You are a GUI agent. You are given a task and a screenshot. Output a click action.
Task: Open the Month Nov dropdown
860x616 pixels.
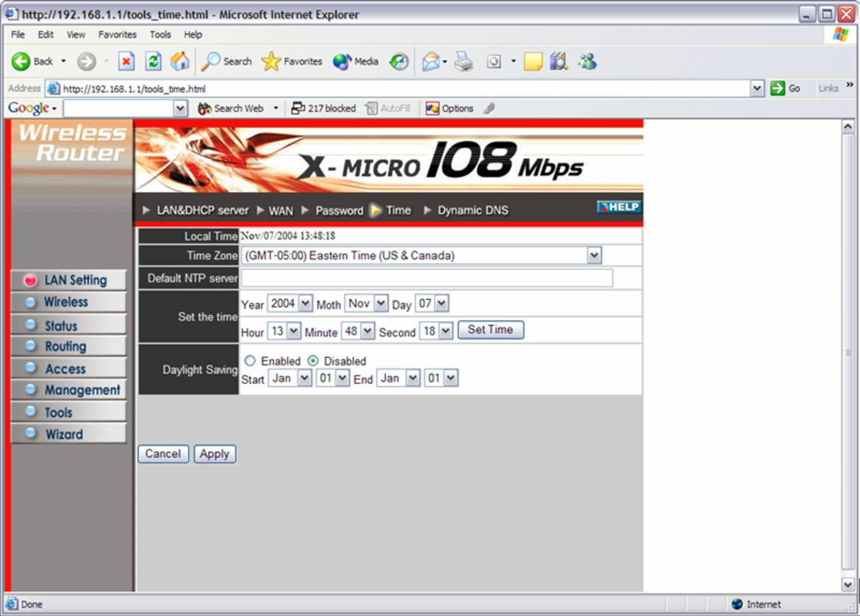click(366, 304)
